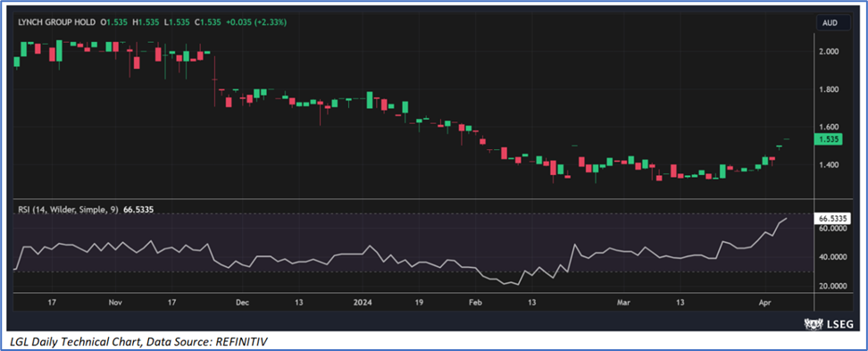Select the 66.5335 RSI value tag on axis

tap(833, 218)
